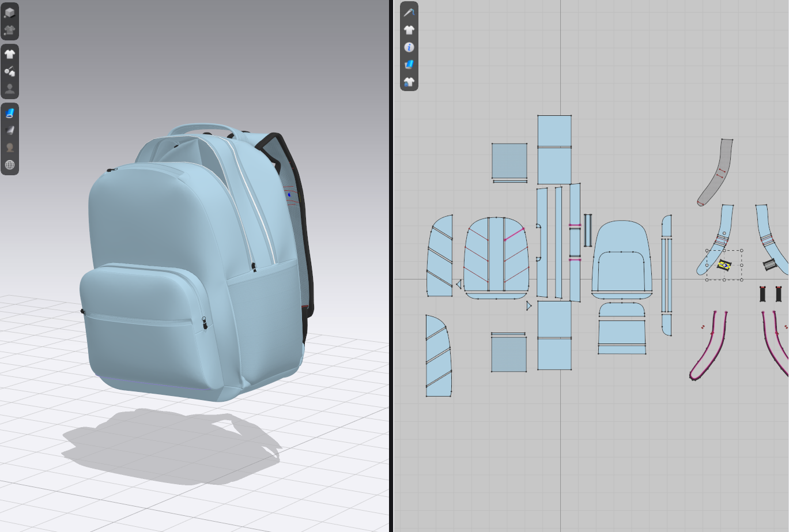The width and height of the screenshot is (789, 532).
Task: Click the grayed shirt-with-dot icon in 3D toolbar
Action: click(10, 30)
